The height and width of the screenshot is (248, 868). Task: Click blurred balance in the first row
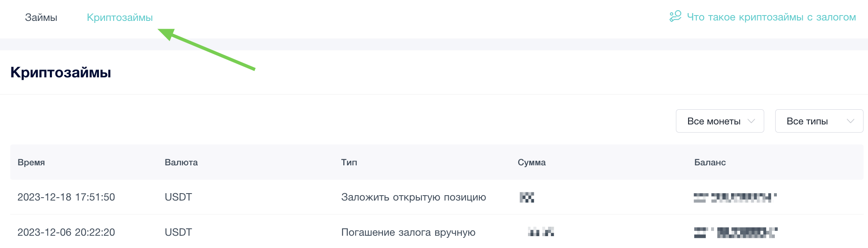tap(735, 198)
